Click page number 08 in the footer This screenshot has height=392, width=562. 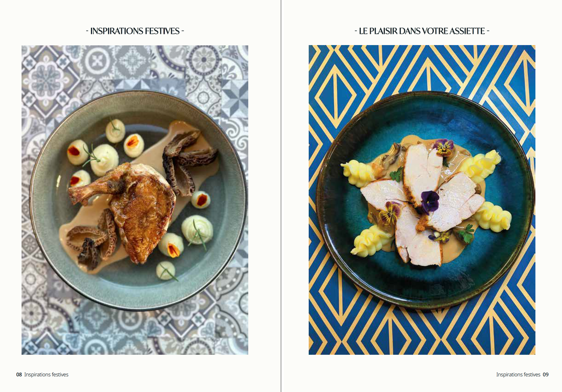[x=19, y=375]
